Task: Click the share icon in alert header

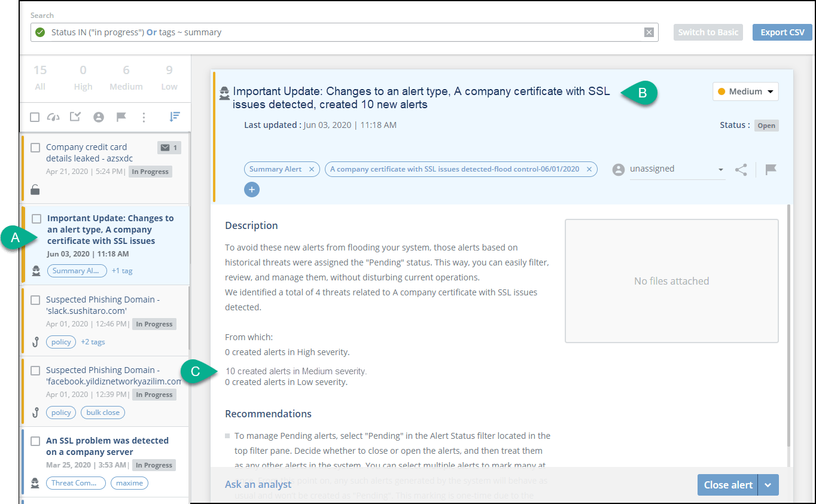Action: [741, 170]
